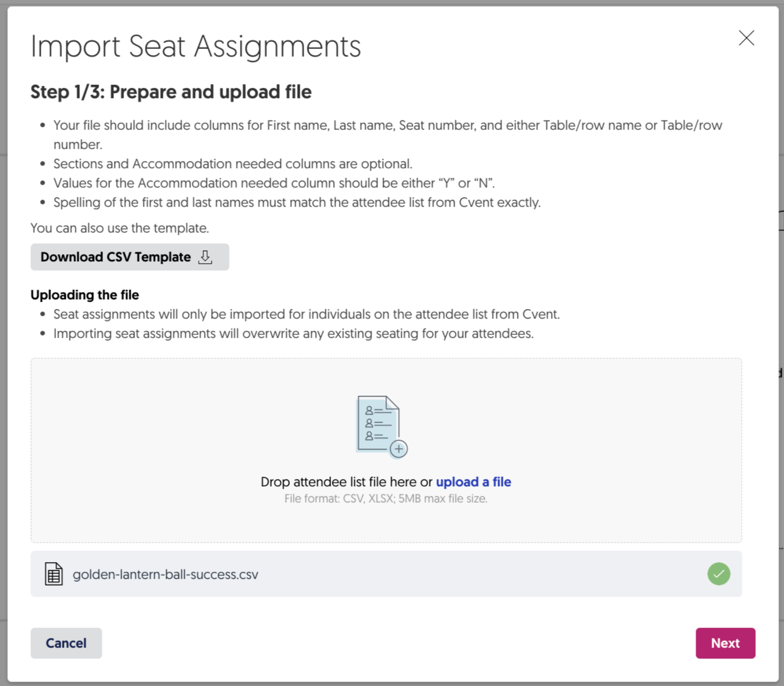The width and height of the screenshot is (784, 686).
Task: Click the spreadsheet file icon beside the CSV name
Action: tap(54, 574)
